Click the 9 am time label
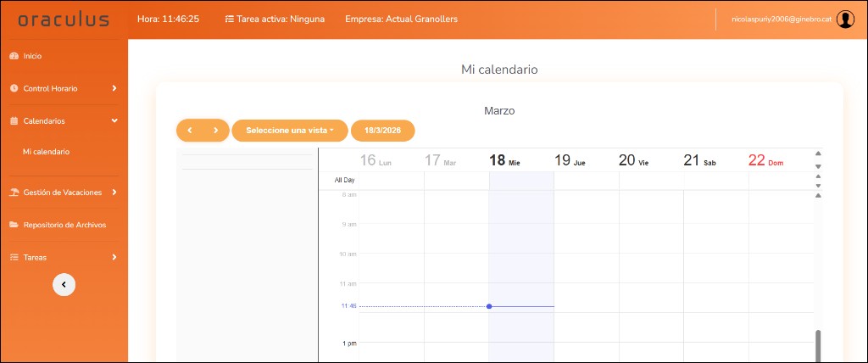868x363 pixels. (348, 224)
